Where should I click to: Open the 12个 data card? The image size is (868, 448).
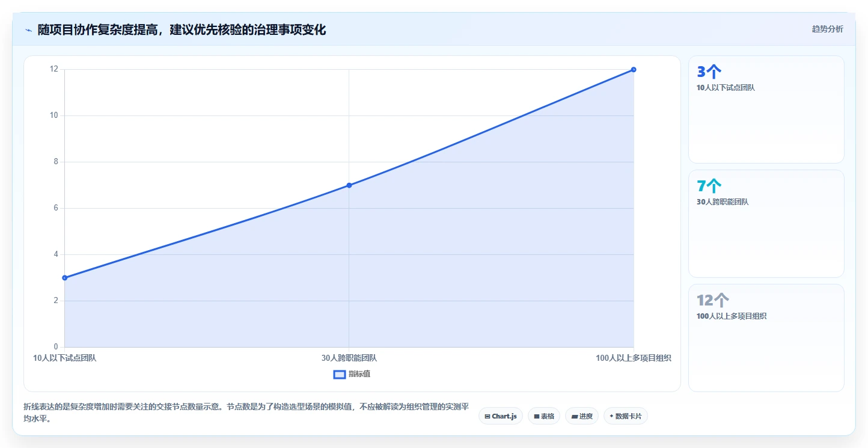[x=766, y=338]
